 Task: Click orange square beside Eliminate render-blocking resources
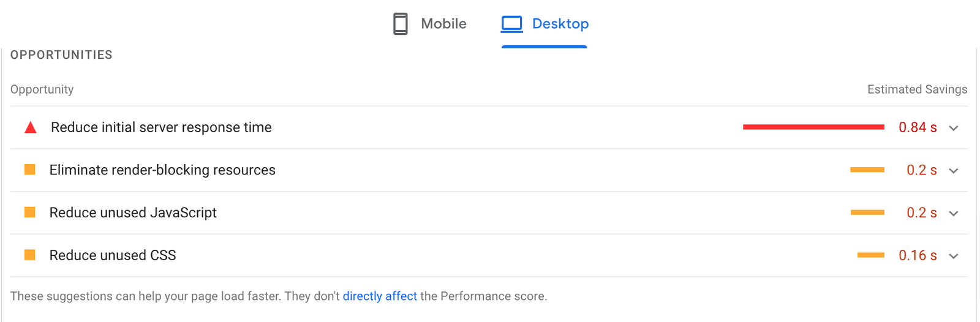[29, 170]
